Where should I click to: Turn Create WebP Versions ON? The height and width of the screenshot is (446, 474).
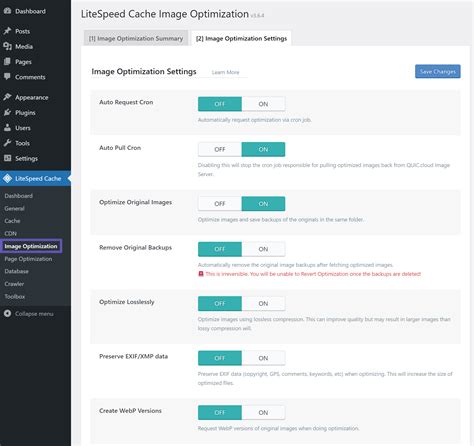point(263,412)
